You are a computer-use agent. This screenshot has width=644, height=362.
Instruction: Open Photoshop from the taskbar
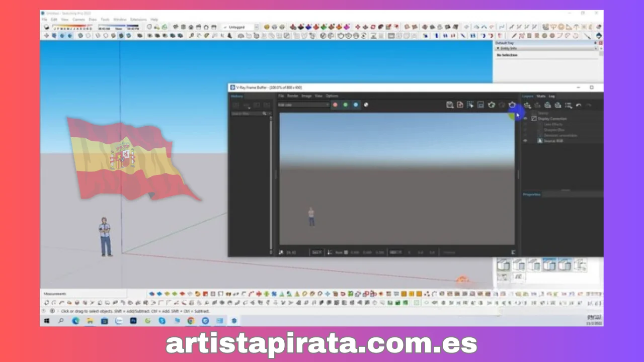133,320
